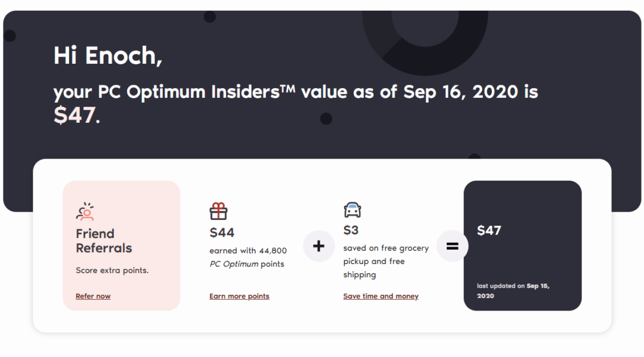644x357 pixels.
Task: Click the red gift box icon
Action: pos(218,211)
